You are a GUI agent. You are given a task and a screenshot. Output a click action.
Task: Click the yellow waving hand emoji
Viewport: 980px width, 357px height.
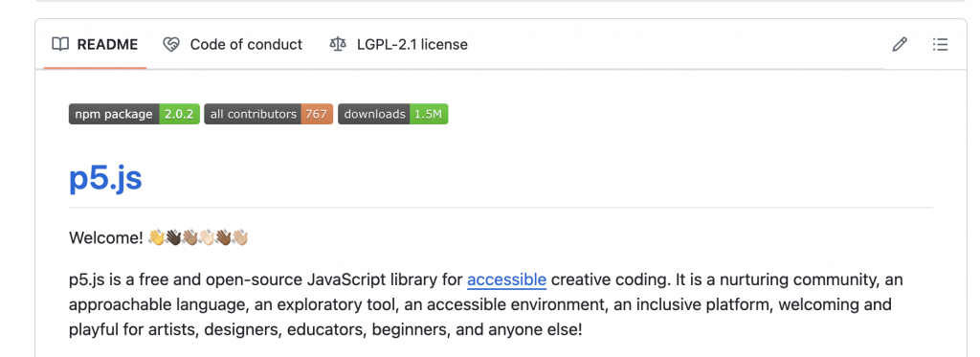tap(156, 238)
